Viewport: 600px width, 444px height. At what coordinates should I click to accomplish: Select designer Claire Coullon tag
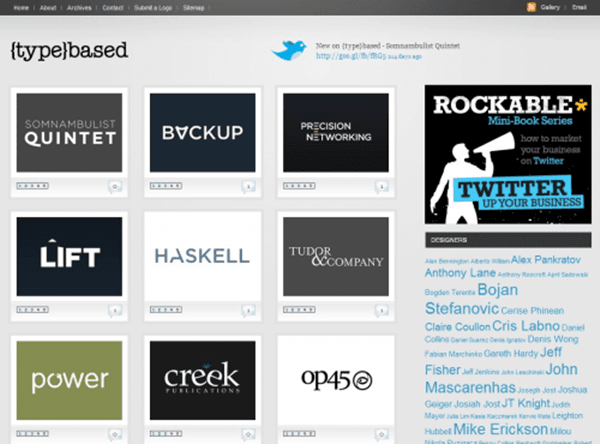(x=458, y=327)
